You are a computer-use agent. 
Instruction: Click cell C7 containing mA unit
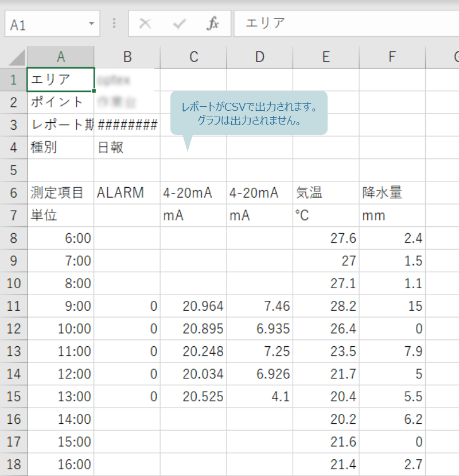point(193,215)
